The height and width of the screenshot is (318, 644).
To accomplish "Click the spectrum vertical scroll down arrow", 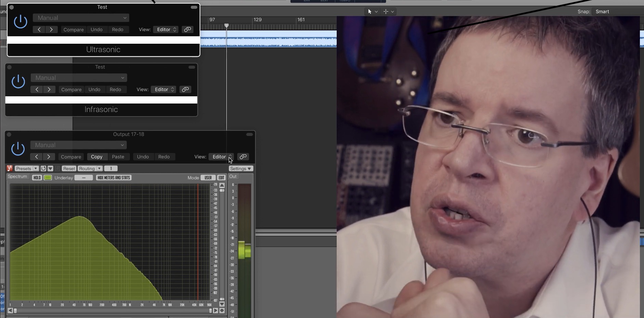I will pos(222,304).
